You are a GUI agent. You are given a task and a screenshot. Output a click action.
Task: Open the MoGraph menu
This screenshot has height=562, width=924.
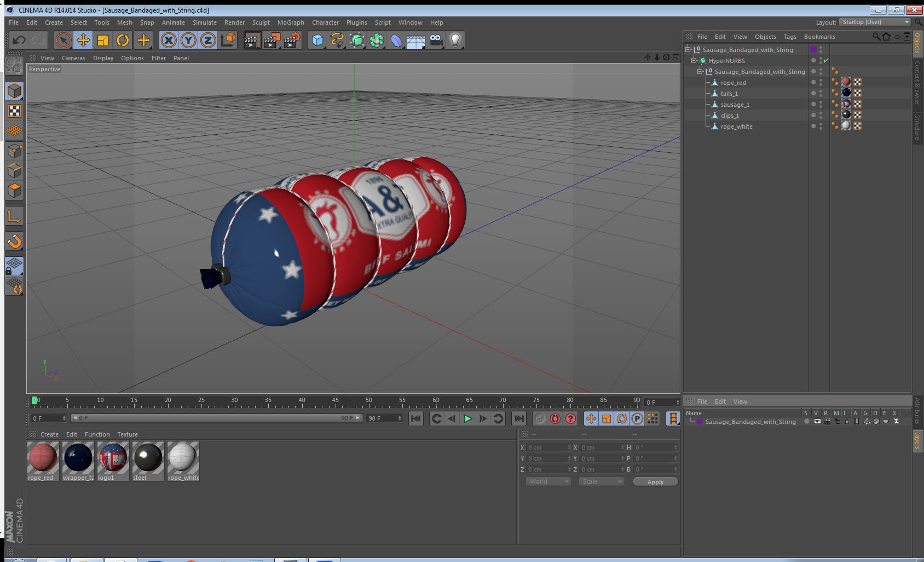tap(291, 22)
